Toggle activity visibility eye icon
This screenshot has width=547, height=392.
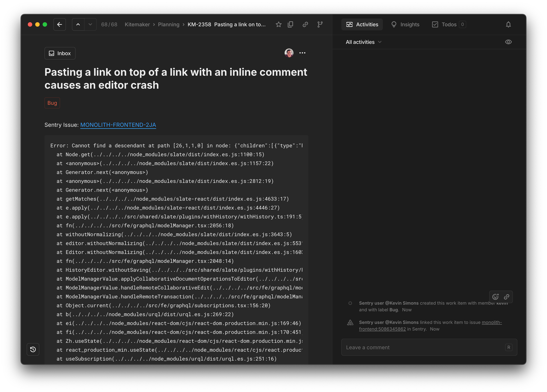pos(508,42)
